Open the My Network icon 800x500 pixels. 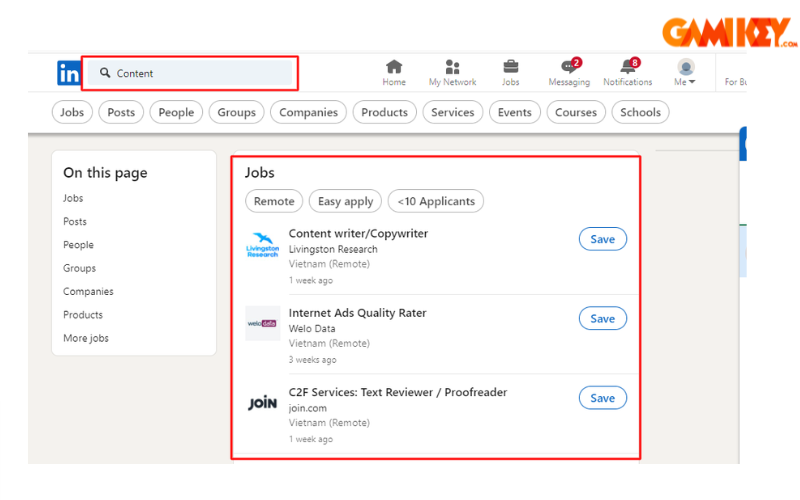point(452,67)
